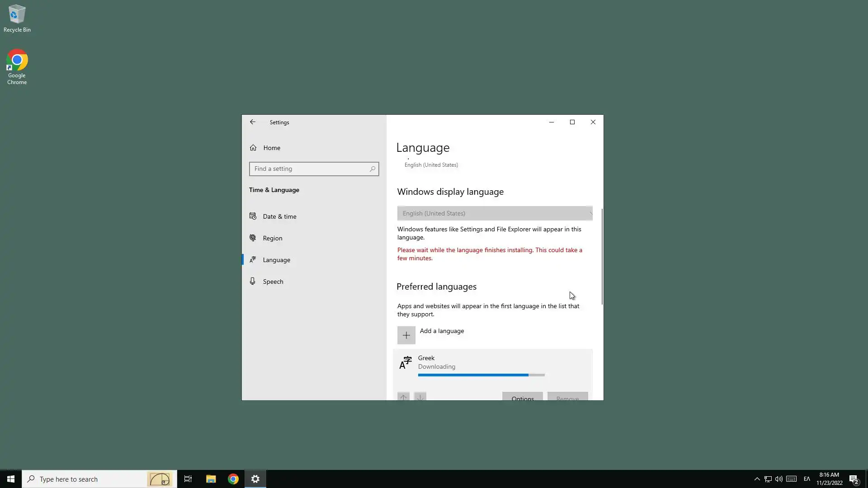Screen dimensions: 868x488
Task: Open volume control in system tray
Action: 778,479
